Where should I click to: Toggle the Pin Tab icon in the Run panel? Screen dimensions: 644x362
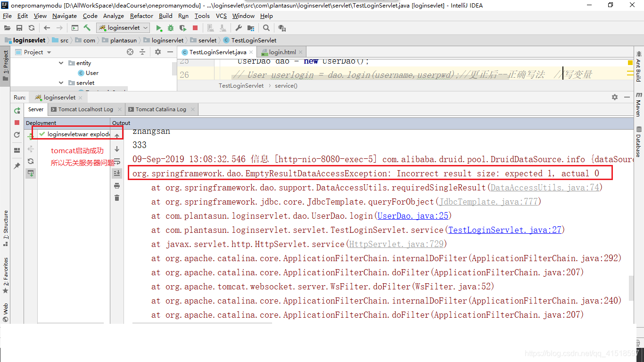pyautogui.click(x=17, y=166)
